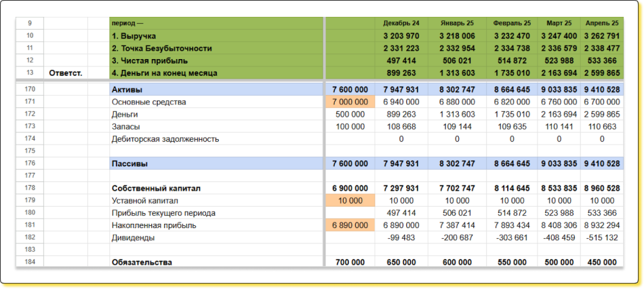Click the 'Апрель 25' column heading
Image resolution: width=644 pixels, height=289 pixels.
[600, 23]
